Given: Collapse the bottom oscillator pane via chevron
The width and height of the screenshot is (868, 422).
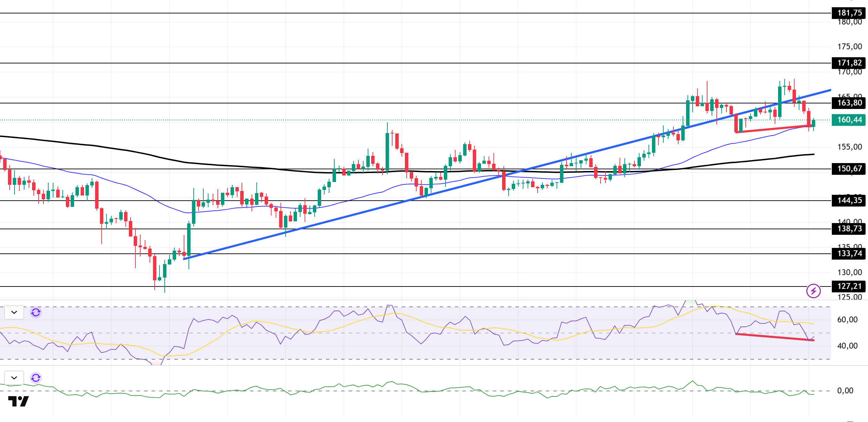Looking at the screenshot, I should click(14, 378).
